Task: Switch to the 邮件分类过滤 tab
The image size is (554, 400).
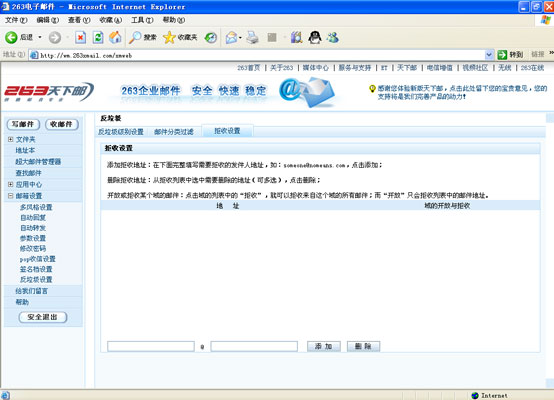Action: [173, 132]
